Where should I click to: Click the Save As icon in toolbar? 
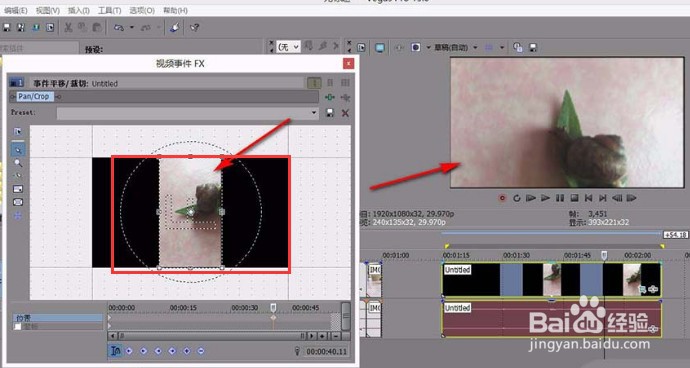[21, 27]
